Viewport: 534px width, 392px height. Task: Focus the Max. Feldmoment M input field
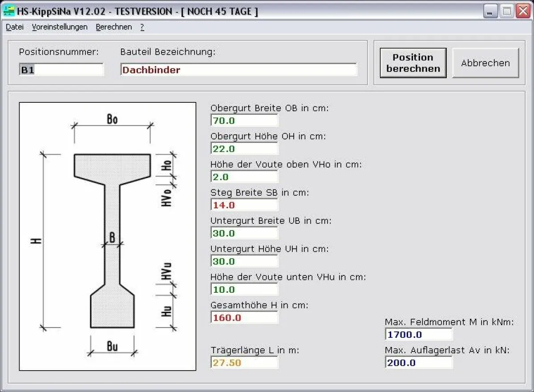click(x=419, y=335)
